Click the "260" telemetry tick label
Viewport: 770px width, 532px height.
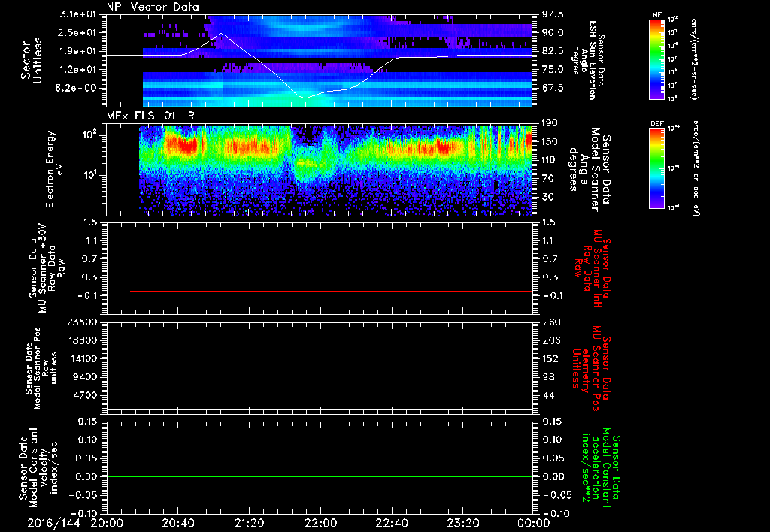tap(551, 322)
